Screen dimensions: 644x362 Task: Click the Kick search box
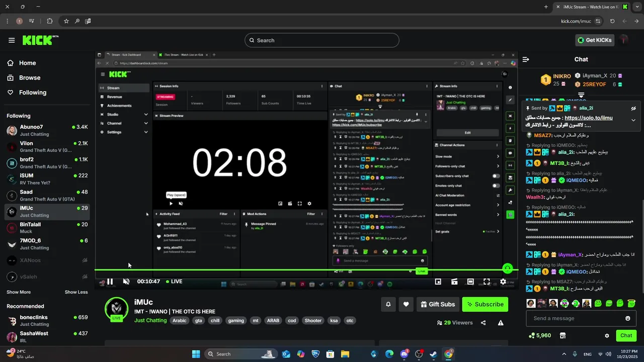[322, 40]
